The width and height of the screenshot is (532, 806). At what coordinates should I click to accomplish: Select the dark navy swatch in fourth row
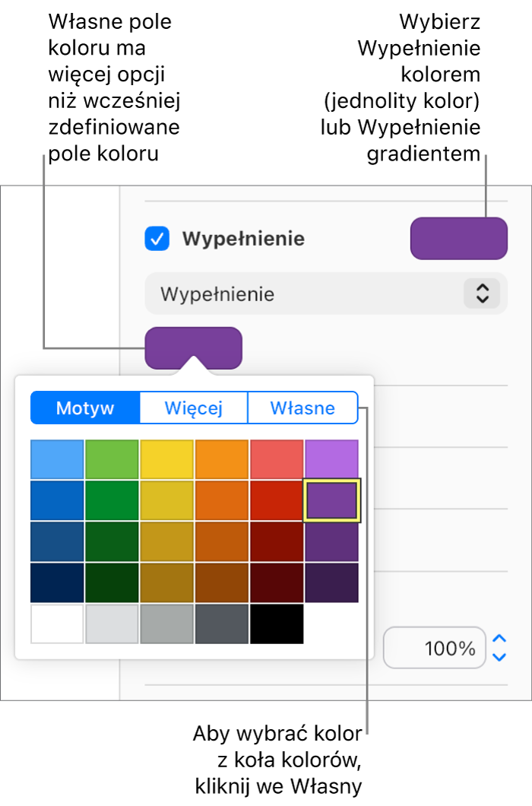[57, 583]
